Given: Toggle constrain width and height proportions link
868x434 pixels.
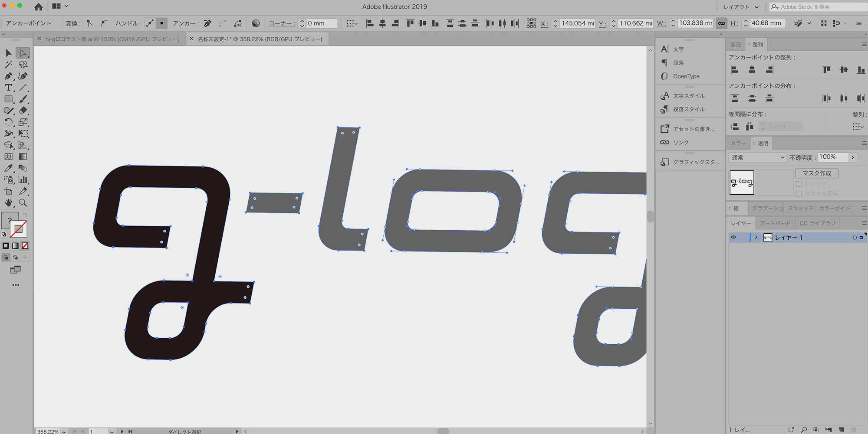Looking at the screenshot, I should (x=721, y=23).
